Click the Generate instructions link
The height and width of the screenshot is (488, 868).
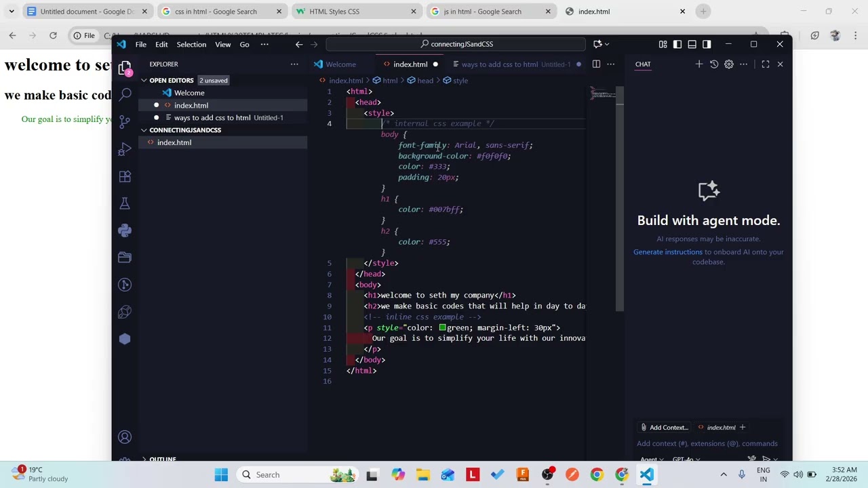(668, 252)
